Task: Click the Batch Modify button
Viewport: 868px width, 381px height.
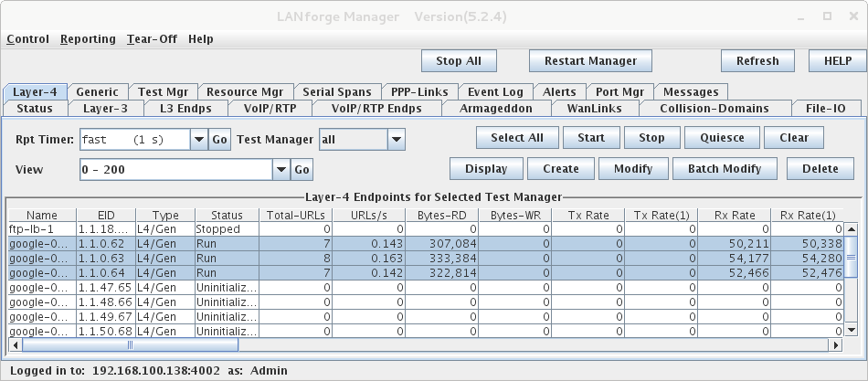Action: pos(725,169)
